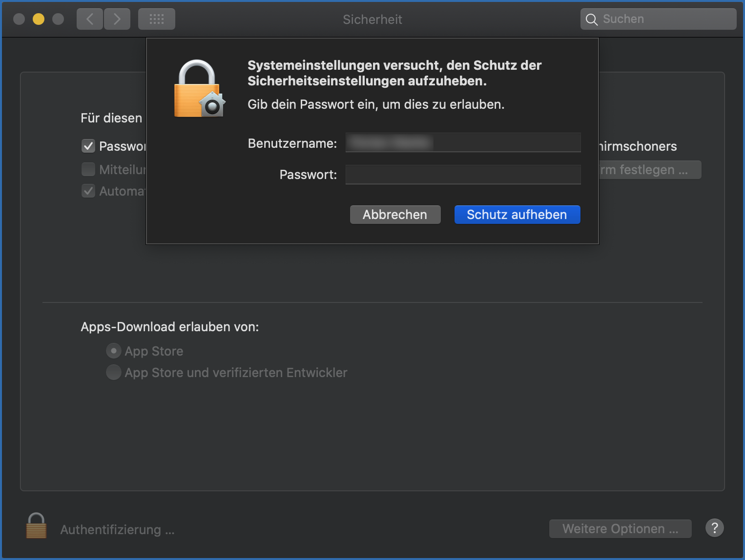Click the Authentifizierung text link
The width and height of the screenshot is (745, 560).
pyautogui.click(x=117, y=529)
